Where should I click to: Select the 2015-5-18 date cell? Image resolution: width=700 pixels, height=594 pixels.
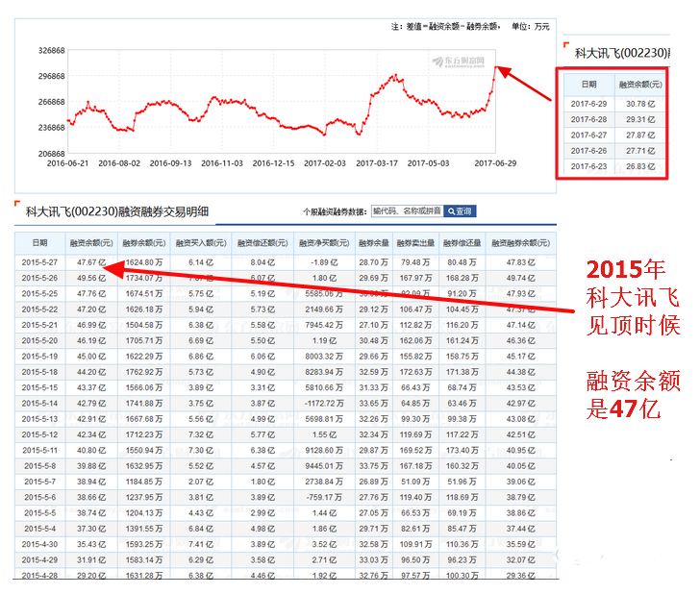coord(39,372)
